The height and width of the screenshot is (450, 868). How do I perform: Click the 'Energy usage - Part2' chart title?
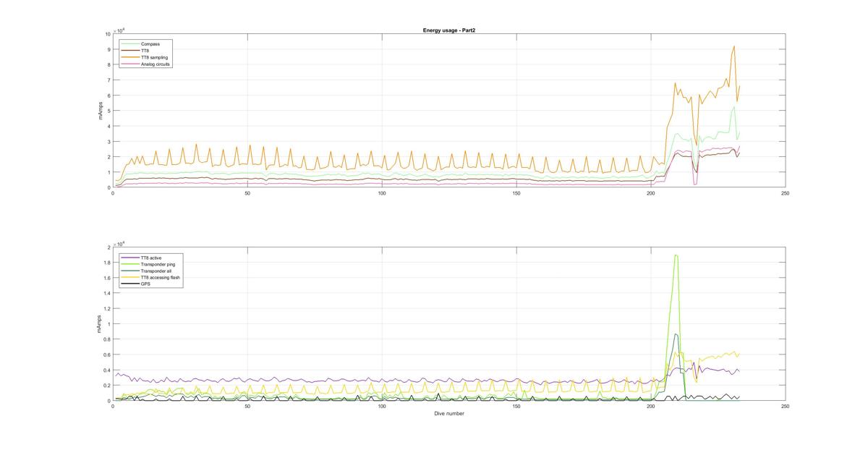coord(449,30)
